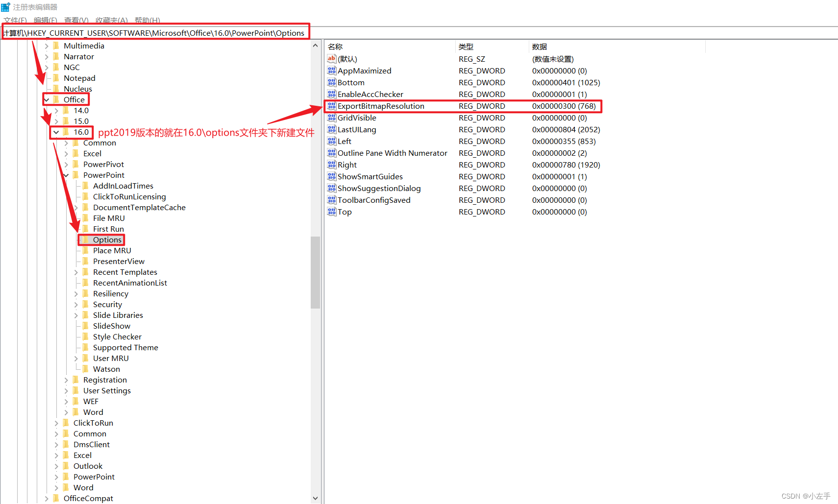
Task: Click the Registry Editor title bar icon
Action: (x=5, y=7)
